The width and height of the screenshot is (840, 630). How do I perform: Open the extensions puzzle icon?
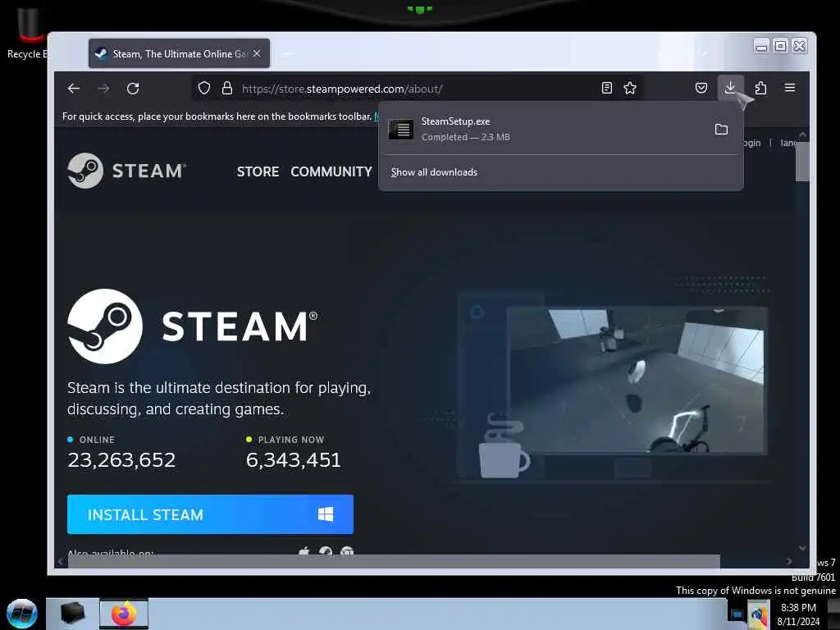(x=760, y=88)
